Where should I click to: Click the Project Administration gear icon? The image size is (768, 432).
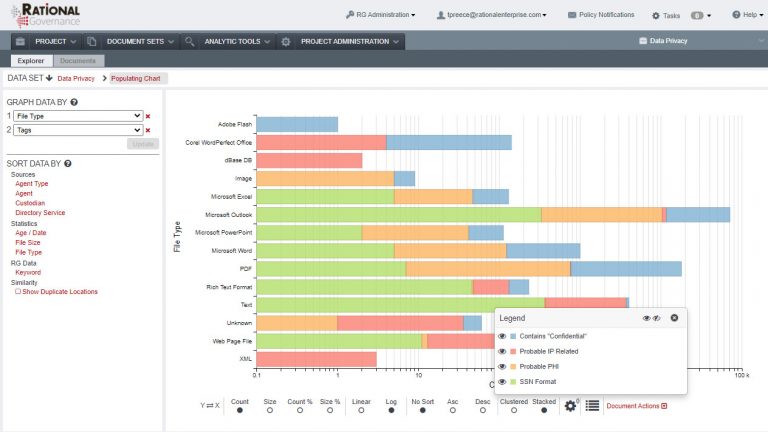tap(286, 42)
